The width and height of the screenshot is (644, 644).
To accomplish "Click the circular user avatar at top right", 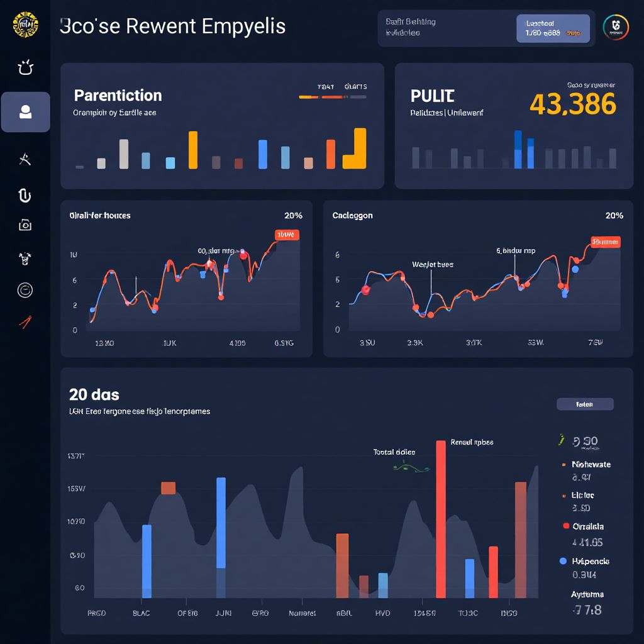I will pos(616,28).
